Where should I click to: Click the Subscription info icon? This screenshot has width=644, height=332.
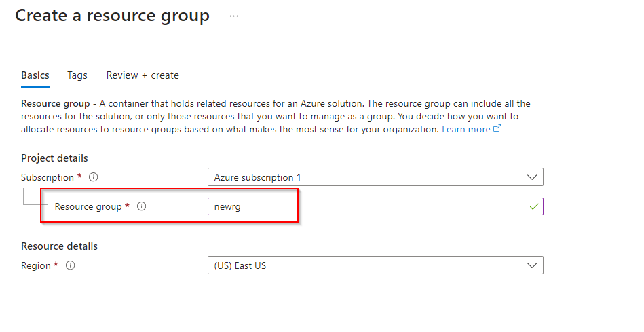coord(94,177)
